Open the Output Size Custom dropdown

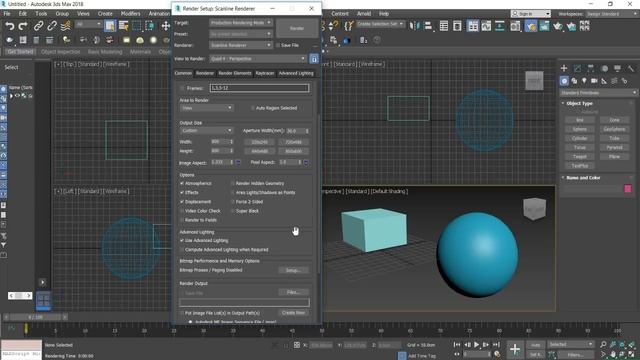pos(207,131)
